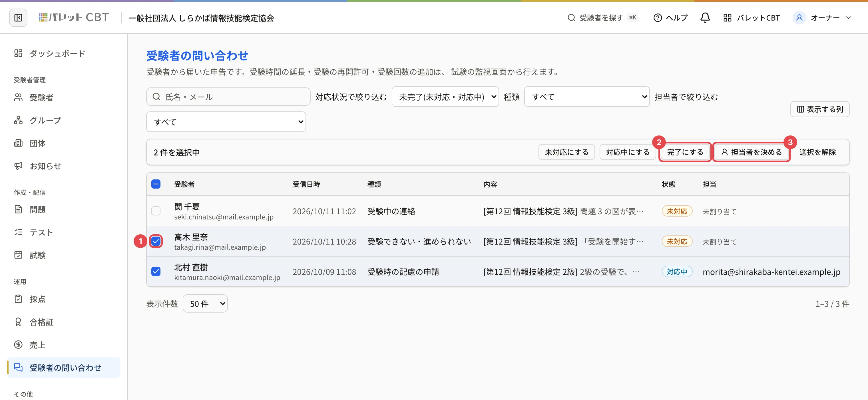Sort by 受信日時 column header
Viewport: 868px width, 400px height.
pos(306,184)
